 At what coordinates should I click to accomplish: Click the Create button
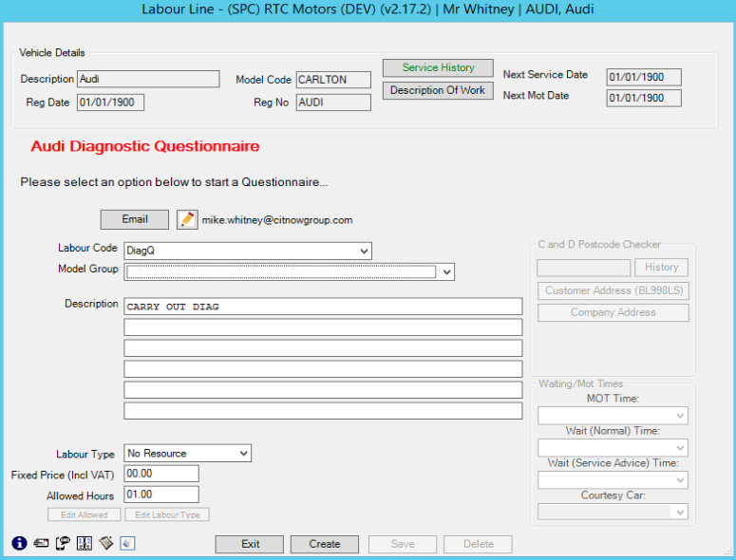(325, 544)
